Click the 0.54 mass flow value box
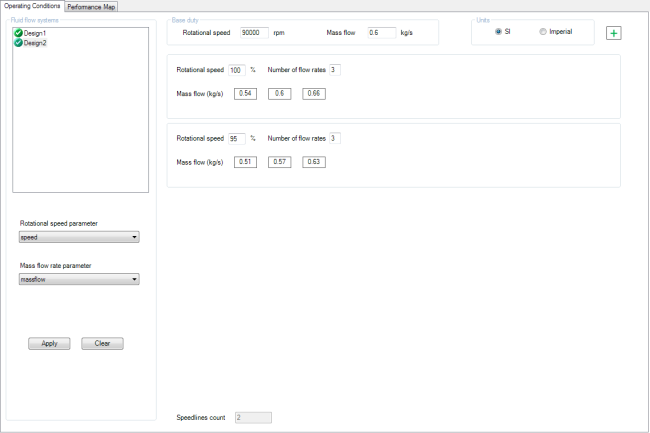650x433 pixels. 245,93
